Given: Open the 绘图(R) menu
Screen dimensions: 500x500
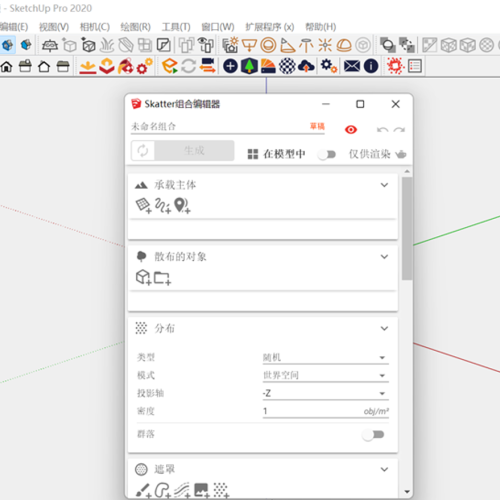Looking at the screenshot, I should [x=136, y=27].
